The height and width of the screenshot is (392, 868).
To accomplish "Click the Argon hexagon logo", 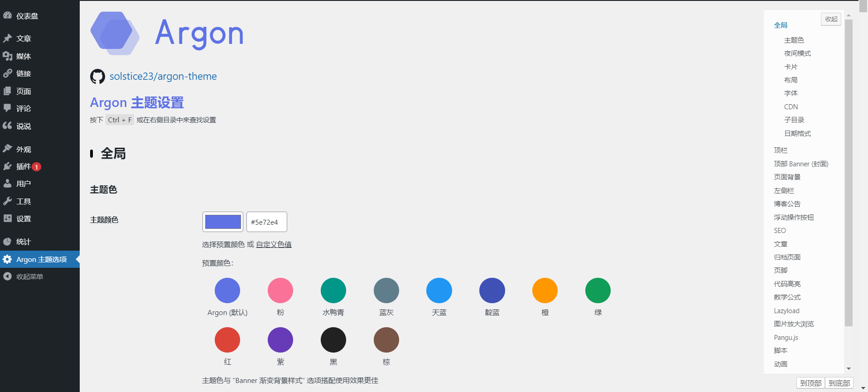I will pyautogui.click(x=115, y=33).
